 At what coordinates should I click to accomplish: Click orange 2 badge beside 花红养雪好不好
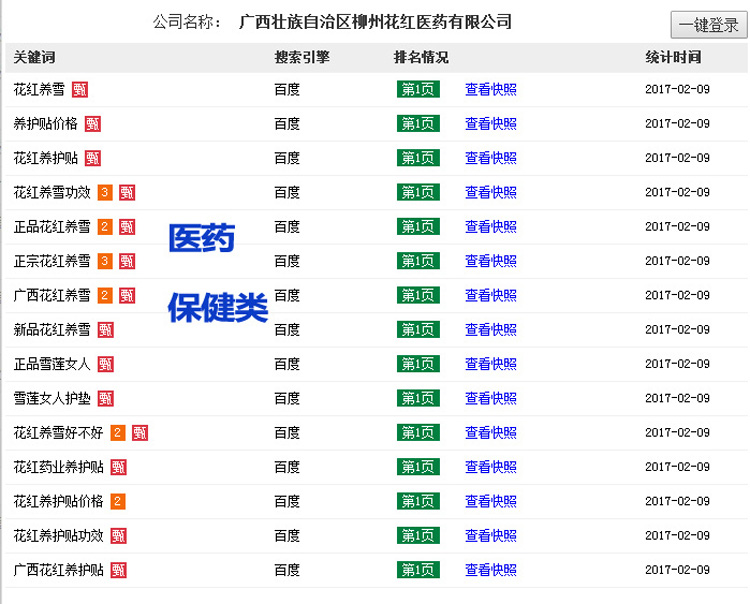[x=118, y=433]
